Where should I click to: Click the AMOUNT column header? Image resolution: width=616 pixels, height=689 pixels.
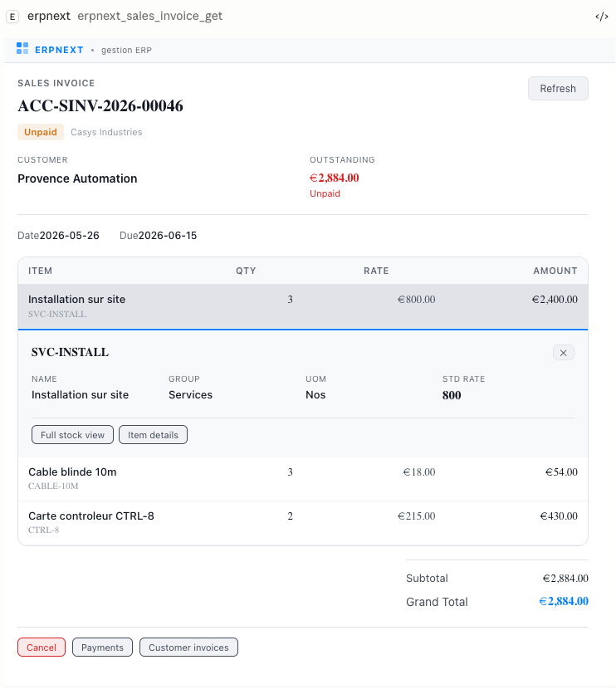point(555,271)
